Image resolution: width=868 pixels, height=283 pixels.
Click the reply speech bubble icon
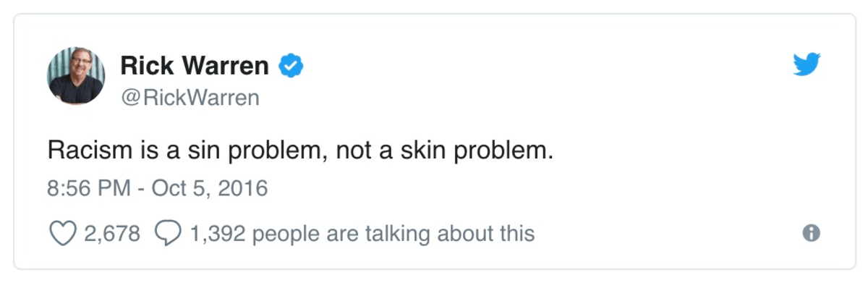coord(169,233)
